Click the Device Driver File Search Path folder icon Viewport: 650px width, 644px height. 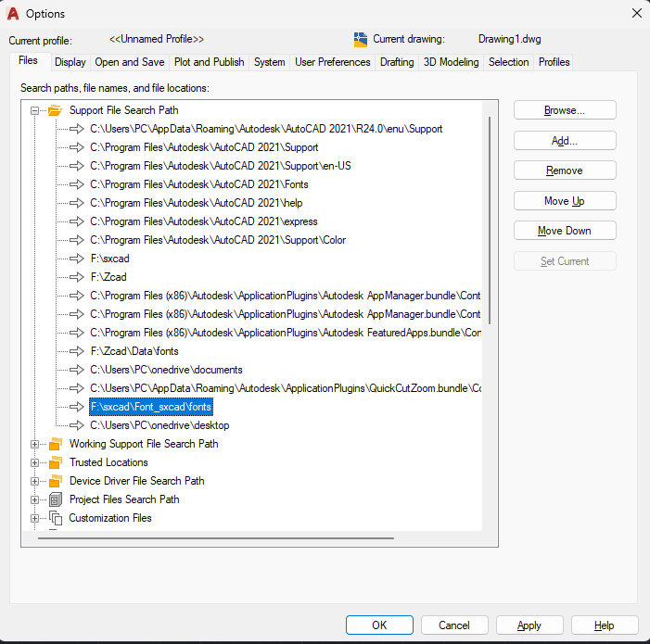[55, 481]
